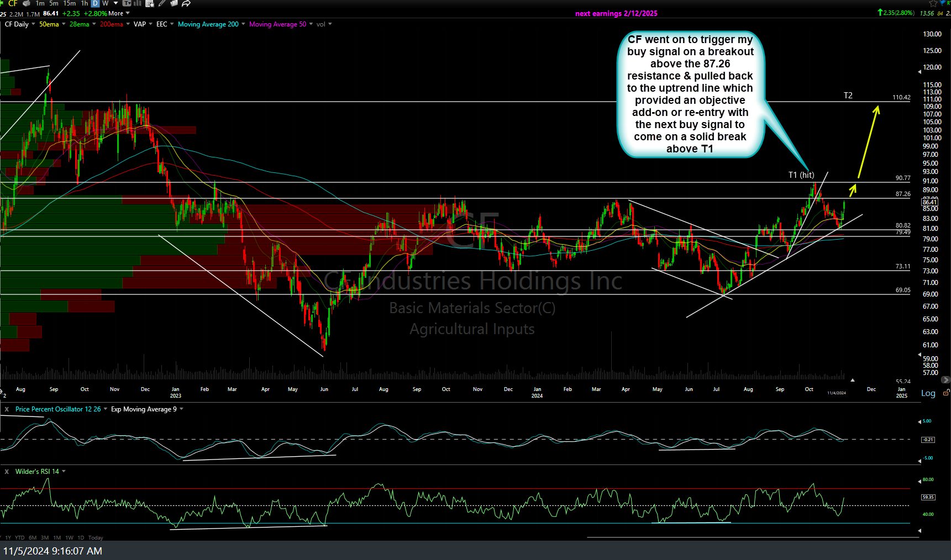The height and width of the screenshot is (560, 951).
Task: Click the drawing pencil tool icon
Action: click(162, 3)
